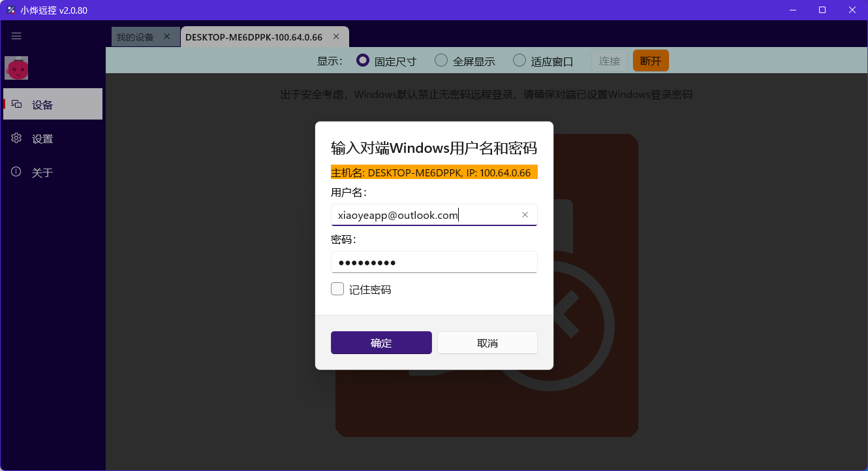The image size is (868, 471).
Task: Click the app logo in title bar
Action: point(11,10)
